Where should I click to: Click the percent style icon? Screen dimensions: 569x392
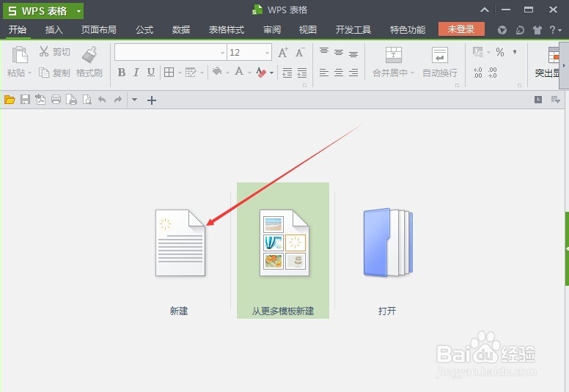point(500,52)
